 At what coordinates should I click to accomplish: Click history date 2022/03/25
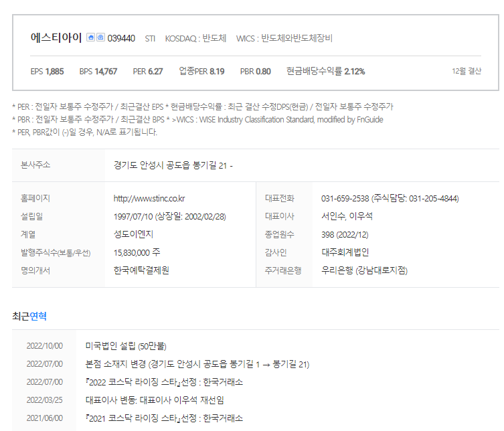(x=45, y=400)
